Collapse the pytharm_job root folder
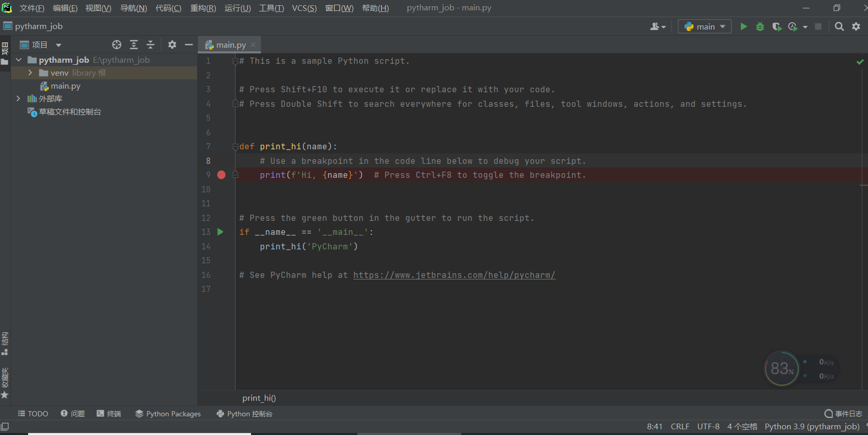Viewport: 868px width, 435px height. pos(19,60)
